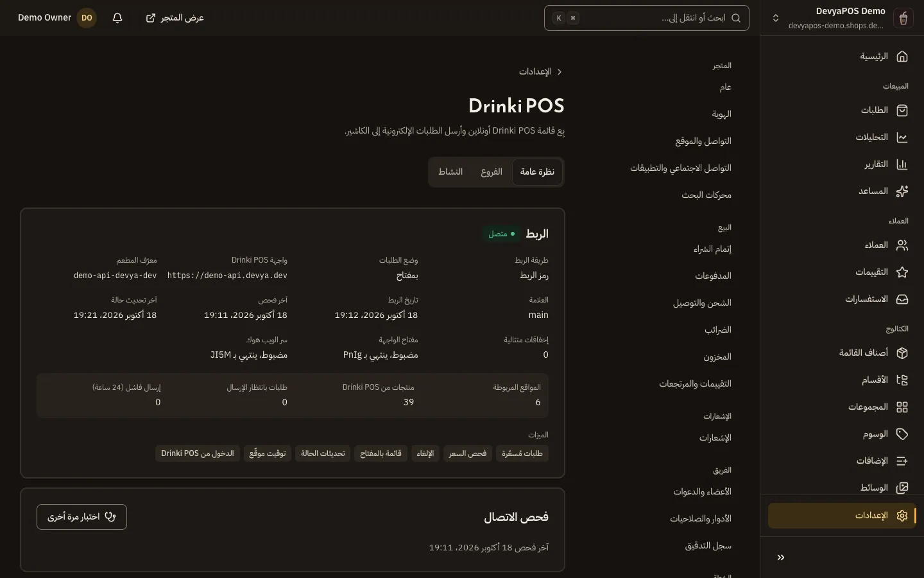This screenshot has width=924, height=578.
Task: Open الإضافات list-plus icon
Action: [902, 461]
